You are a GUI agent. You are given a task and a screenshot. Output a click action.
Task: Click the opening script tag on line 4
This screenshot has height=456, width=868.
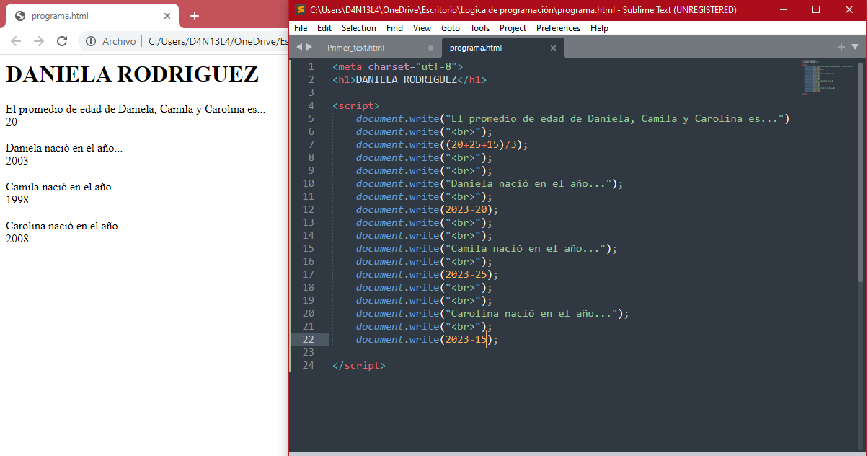coord(356,105)
